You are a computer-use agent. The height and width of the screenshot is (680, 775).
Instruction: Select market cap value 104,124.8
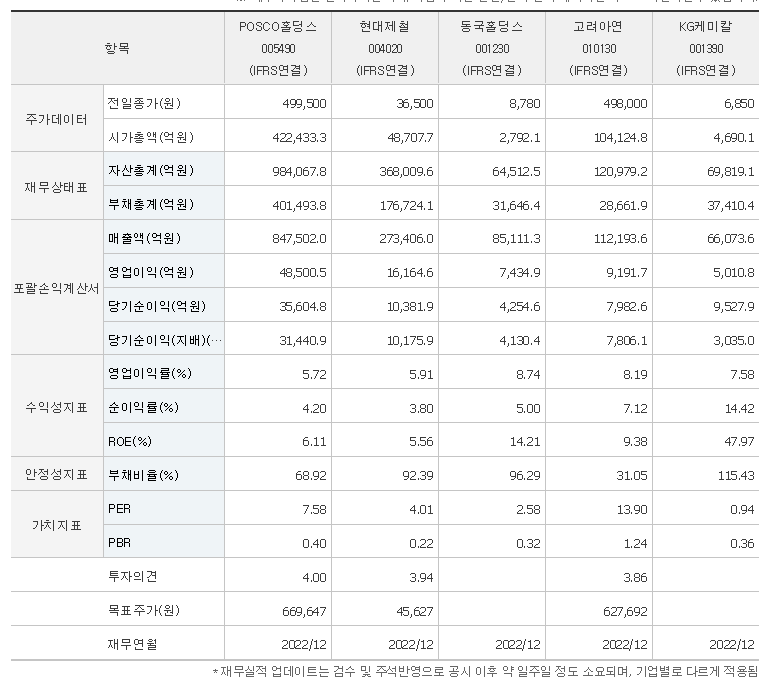click(x=620, y=137)
